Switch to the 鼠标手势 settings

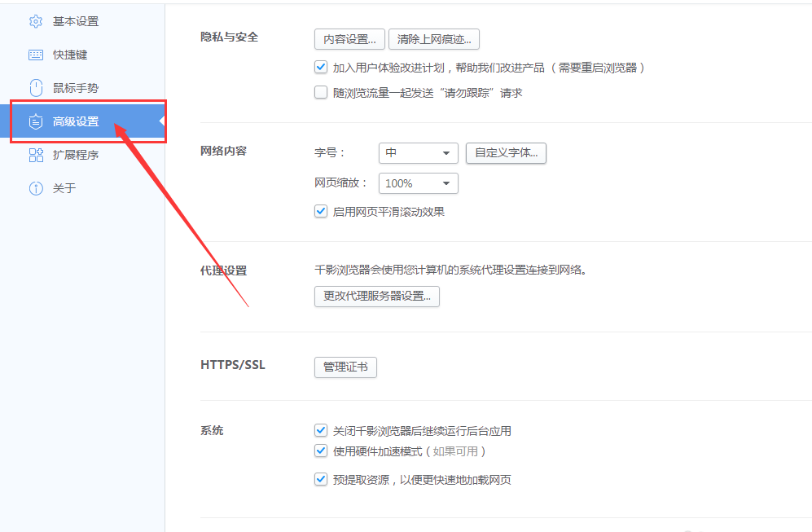[x=76, y=88]
